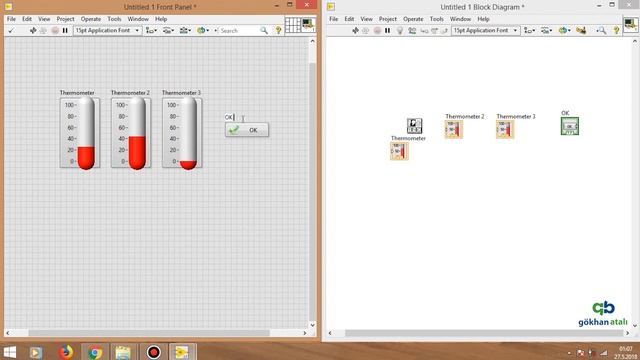
Task: Toggle Retain Wire Values in the Block Diagram toolbar
Action: (x=412, y=31)
